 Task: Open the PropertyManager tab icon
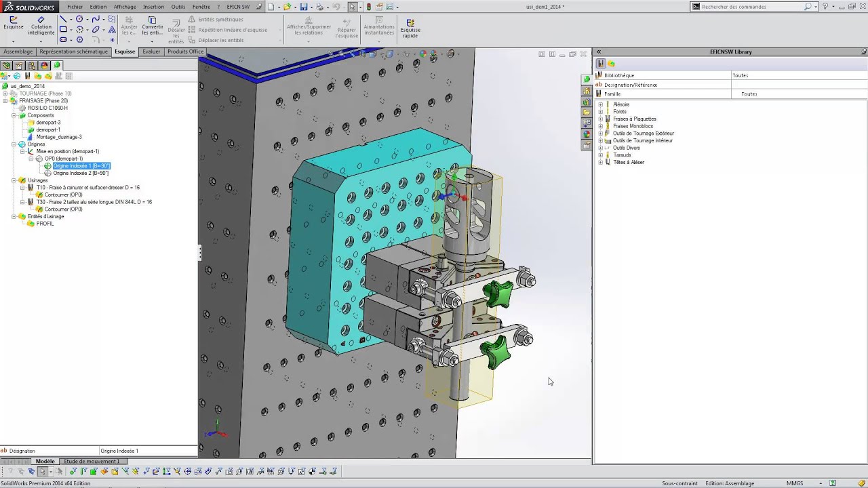coord(19,65)
